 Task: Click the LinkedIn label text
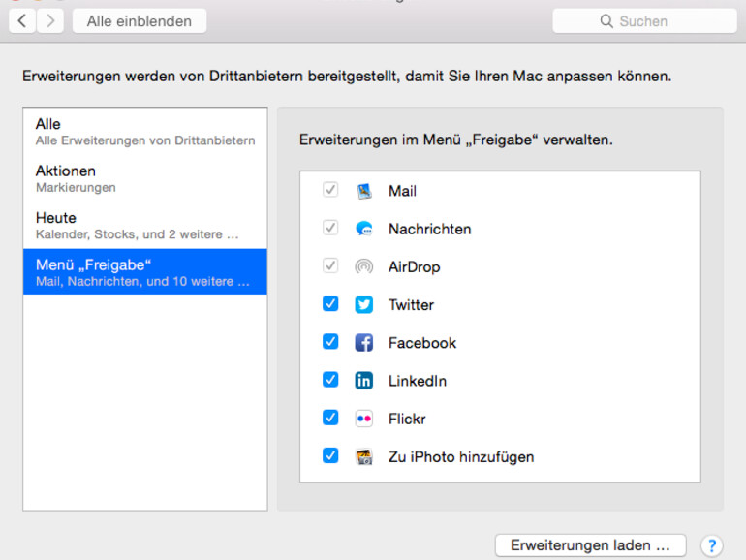point(418,381)
